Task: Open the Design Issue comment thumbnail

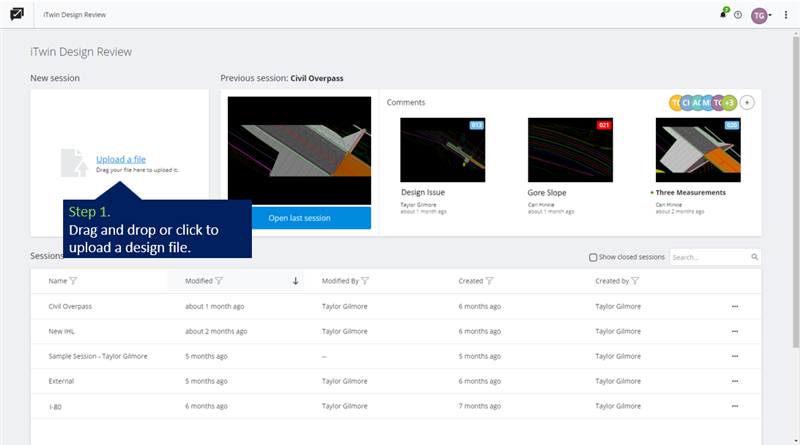Action: (442, 149)
